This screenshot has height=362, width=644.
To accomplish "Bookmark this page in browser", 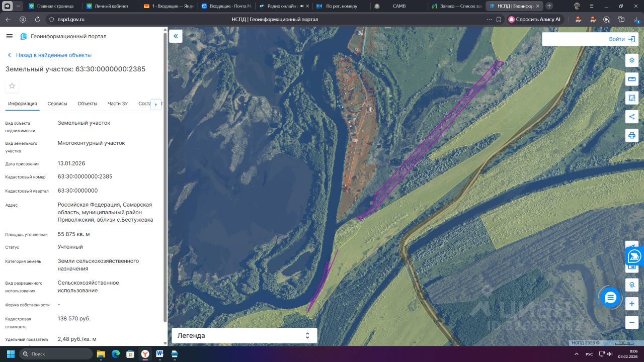I will (499, 19).
